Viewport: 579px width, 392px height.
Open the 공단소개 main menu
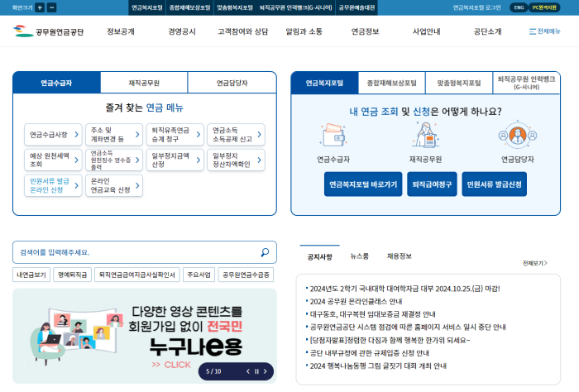click(x=487, y=31)
